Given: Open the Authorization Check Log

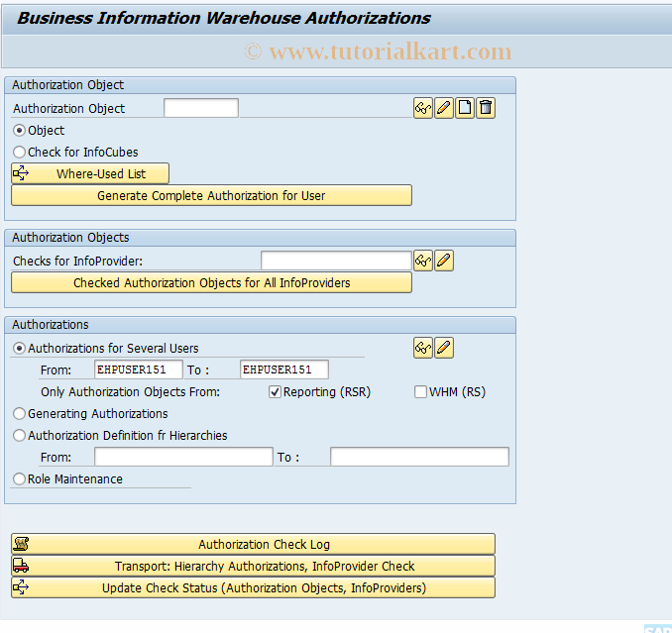Looking at the screenshot, I should pos(254,544).
